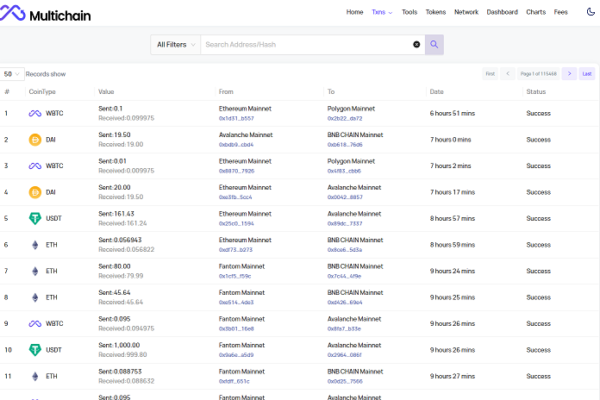Click the Status column header

(x=536, y=91)
